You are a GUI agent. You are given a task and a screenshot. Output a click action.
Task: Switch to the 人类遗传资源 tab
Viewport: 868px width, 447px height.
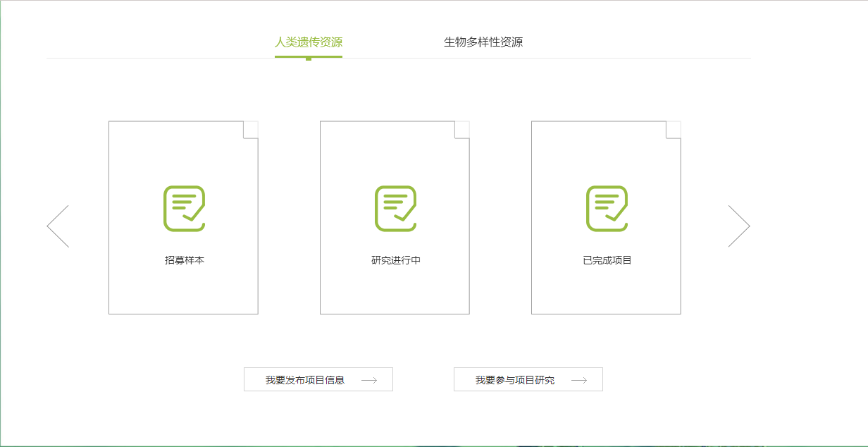point(309,42)
